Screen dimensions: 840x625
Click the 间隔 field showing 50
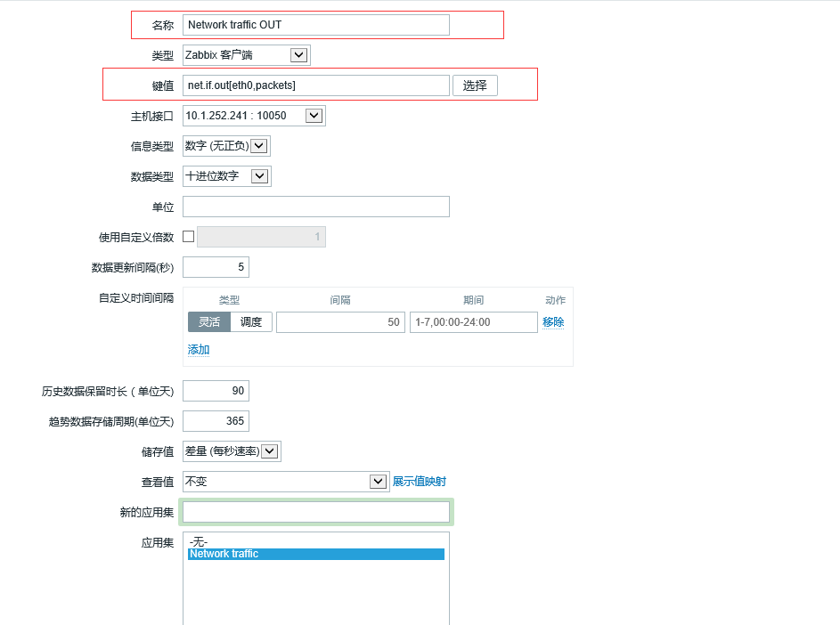coord(340,322)
